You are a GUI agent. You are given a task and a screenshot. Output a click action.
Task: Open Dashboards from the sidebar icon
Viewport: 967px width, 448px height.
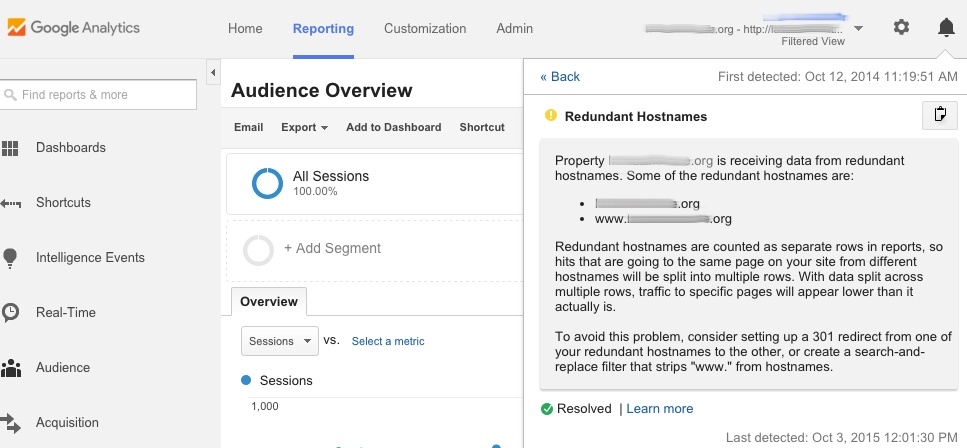pyautogui.click(x=11, y=148)
